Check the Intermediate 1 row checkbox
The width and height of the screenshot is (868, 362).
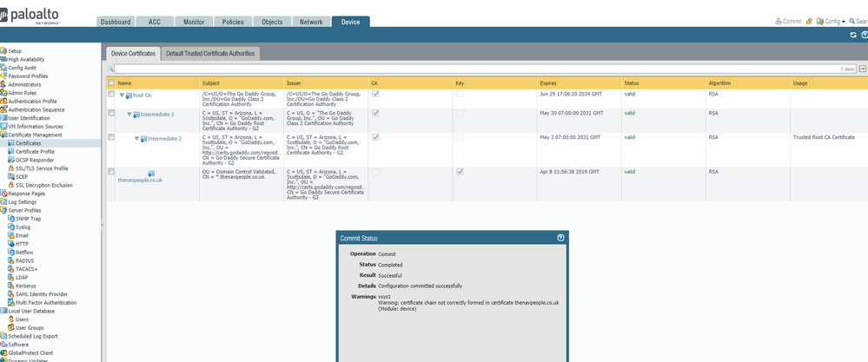pyautogui.click(x=111, y=113)
